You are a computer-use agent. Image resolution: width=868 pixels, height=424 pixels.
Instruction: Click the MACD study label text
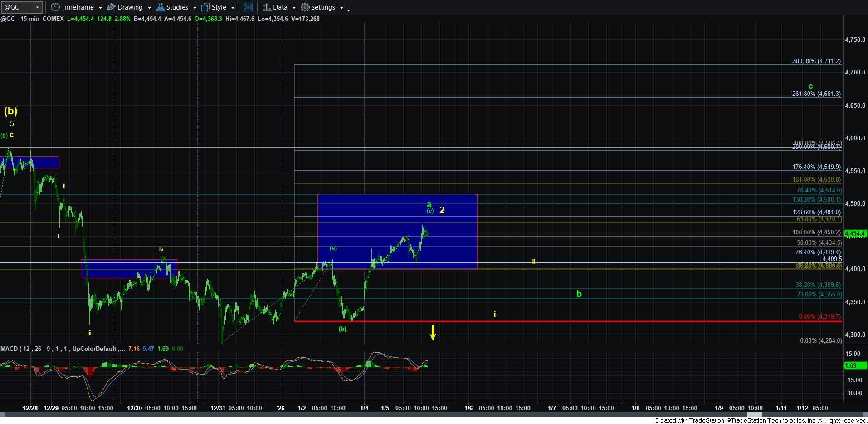pyautogui.click(x=9, y=349)
